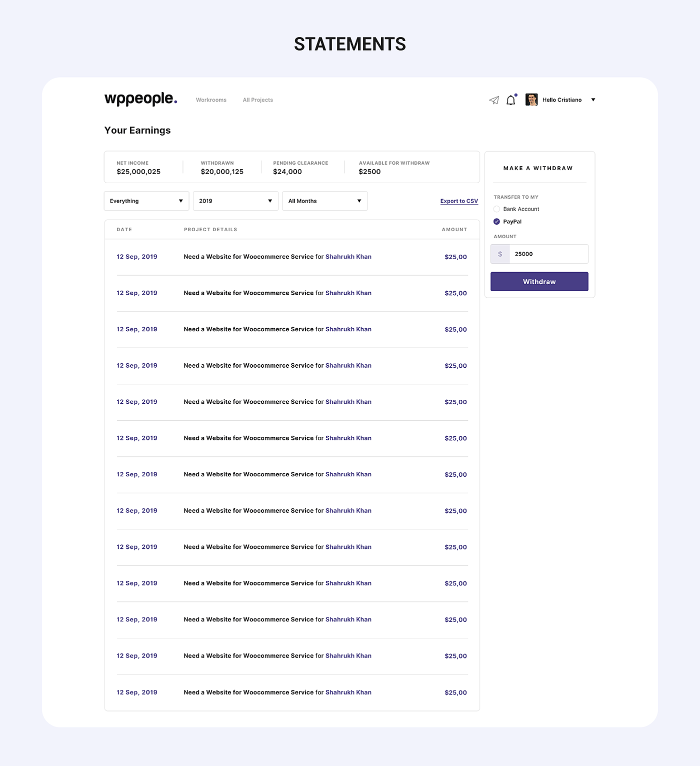
Task: Go to the Workrooms menu
Action: [211, 100]
